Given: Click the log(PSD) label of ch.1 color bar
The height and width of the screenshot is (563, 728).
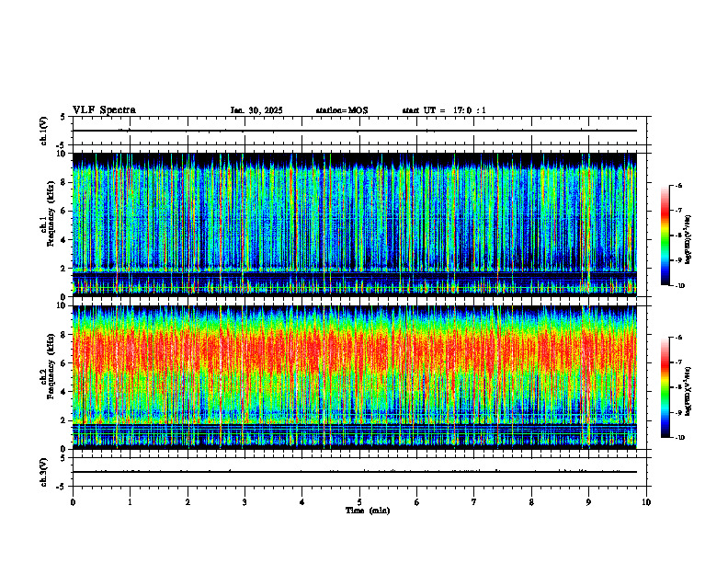Looking at the screenshot, I should (x=688, y=240).
